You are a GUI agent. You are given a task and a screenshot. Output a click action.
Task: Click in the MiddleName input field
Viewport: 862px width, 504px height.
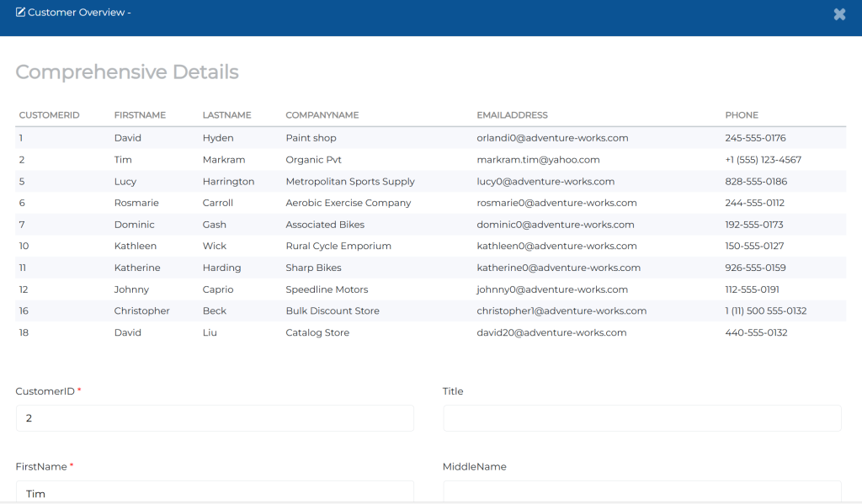pos(642,491)
